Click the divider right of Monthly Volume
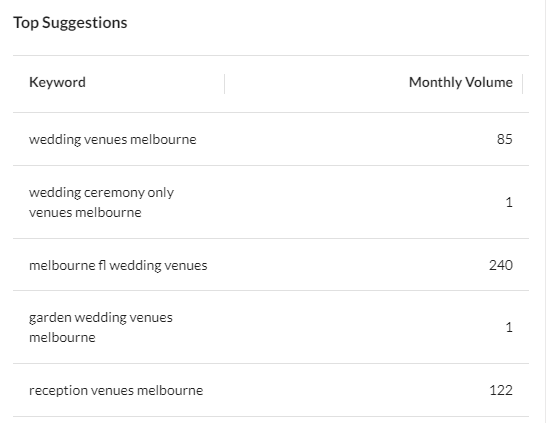The image size is (546, 423). tap(523, 84)
